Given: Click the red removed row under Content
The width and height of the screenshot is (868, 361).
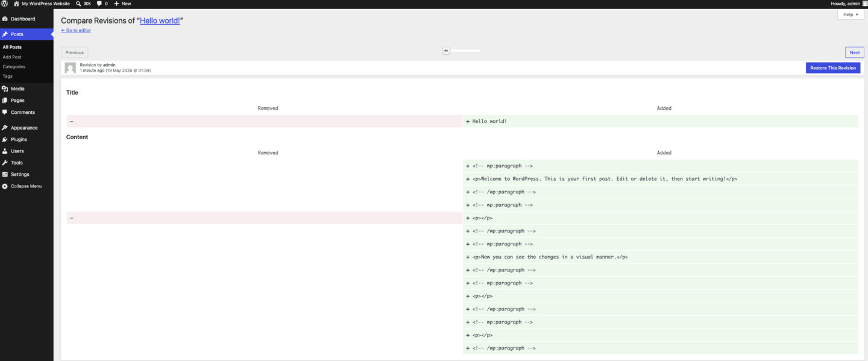Looking at the screenshot, I should click(265, 218).
